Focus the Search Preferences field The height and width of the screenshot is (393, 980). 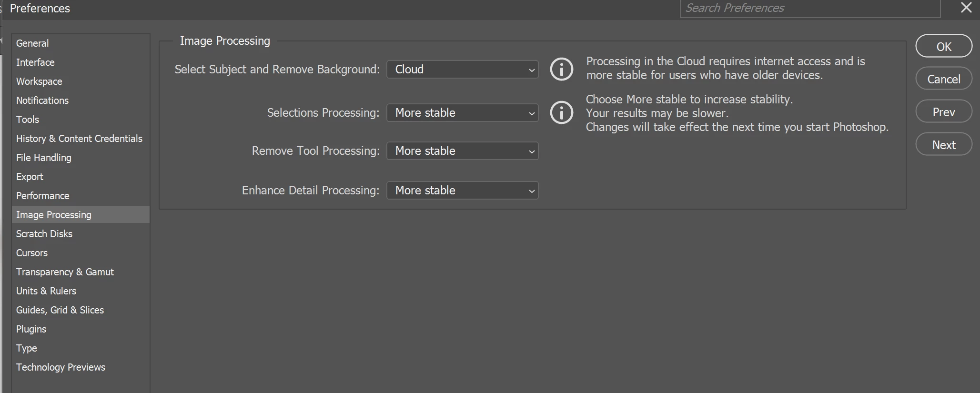[x=809, y=8]
